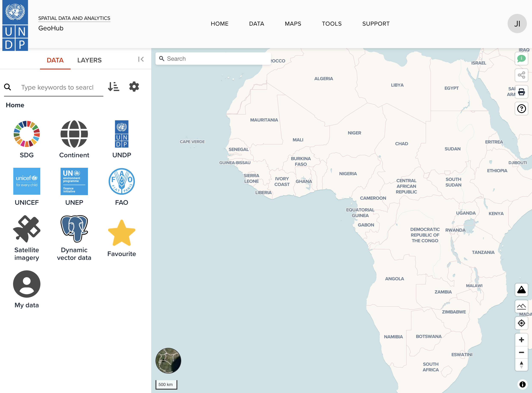Click the NIGERIA map label
Viewport: 532px width, 393px height.
[348, 174]
